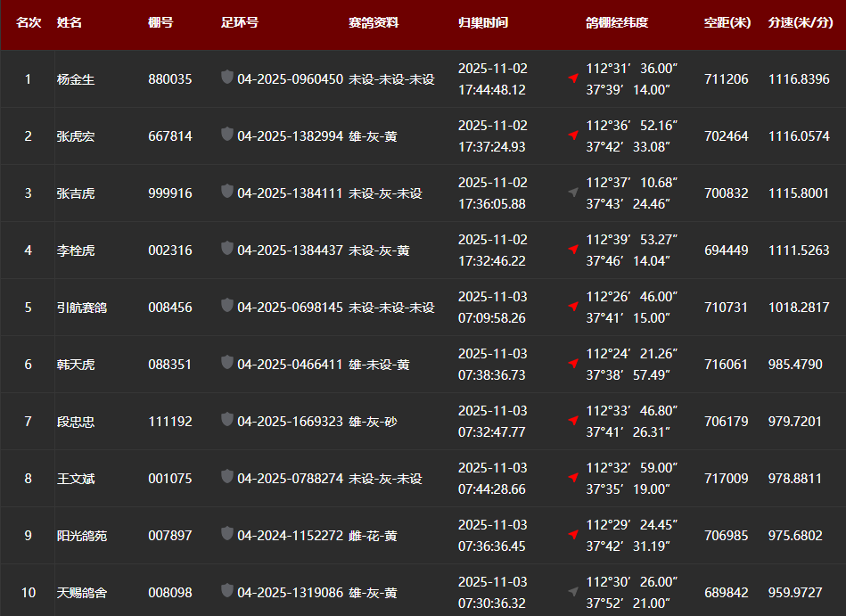Screen dimensions: 846x616
Task: Click the 空距(米) column header
Action: click(727, 22)
